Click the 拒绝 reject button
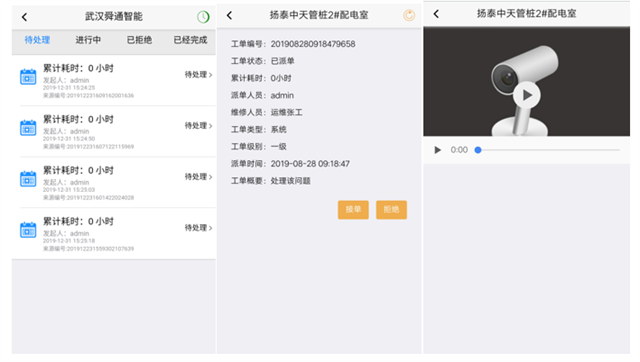640x362 pixels. click(x=391, y=210)
